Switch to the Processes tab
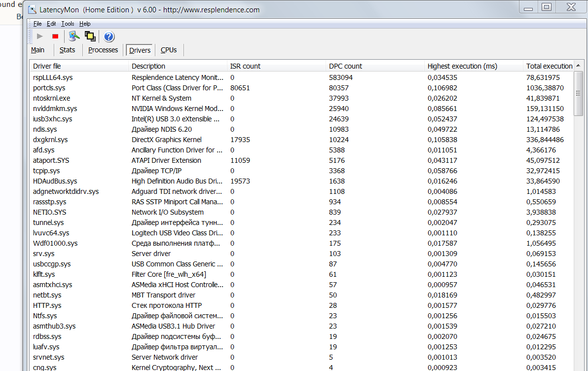This screenshot has height=371, width=588. point(103,50)
